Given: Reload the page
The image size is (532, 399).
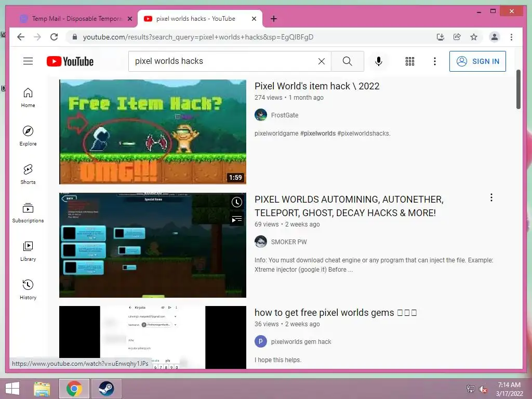Looking at the screenshot, I should click(54, 37).
